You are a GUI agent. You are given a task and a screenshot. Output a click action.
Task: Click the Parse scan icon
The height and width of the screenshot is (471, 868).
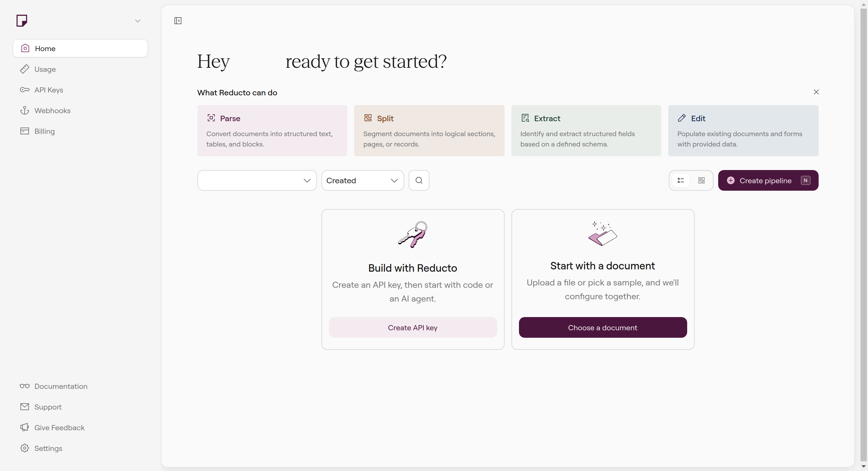coord(211,118)
